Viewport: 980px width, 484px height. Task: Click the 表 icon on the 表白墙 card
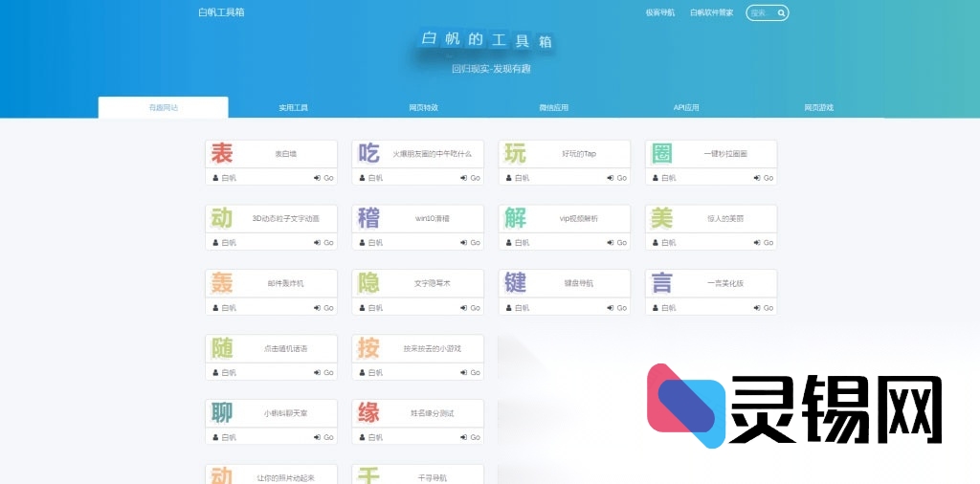(222, 153)
